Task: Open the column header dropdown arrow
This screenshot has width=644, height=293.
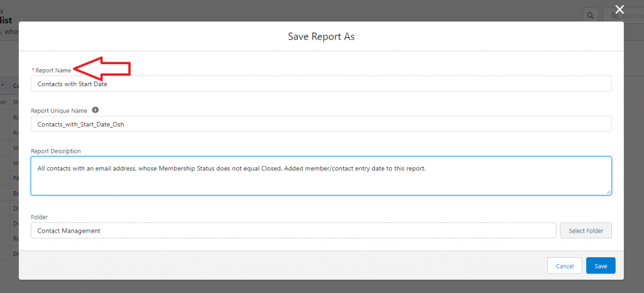Action: (x=3, y=86)
